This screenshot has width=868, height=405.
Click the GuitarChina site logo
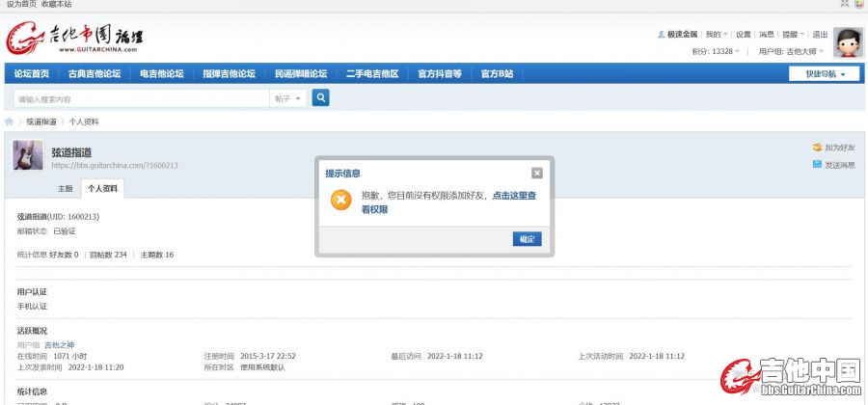[75, 38]
